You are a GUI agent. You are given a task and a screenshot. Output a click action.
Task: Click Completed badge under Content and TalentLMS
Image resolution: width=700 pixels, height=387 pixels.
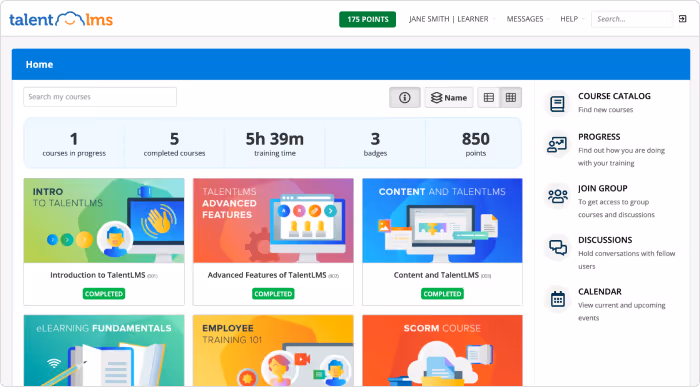click(x=442, y=294)
